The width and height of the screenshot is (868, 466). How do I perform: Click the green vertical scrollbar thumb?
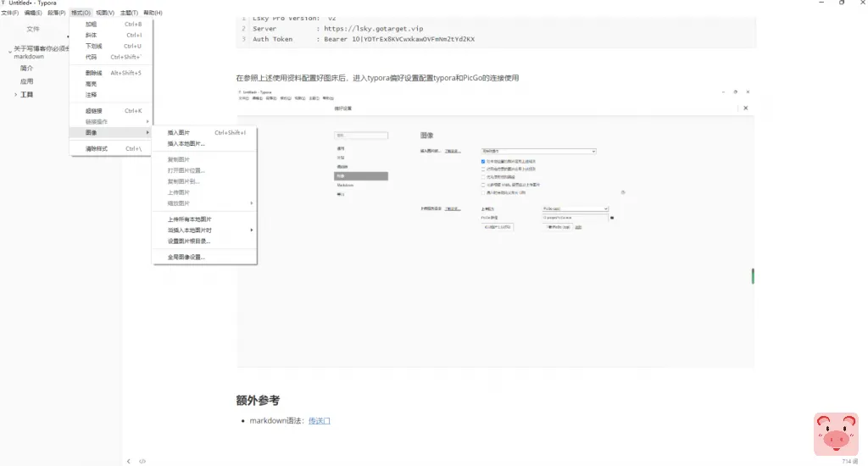click(753, 275)
